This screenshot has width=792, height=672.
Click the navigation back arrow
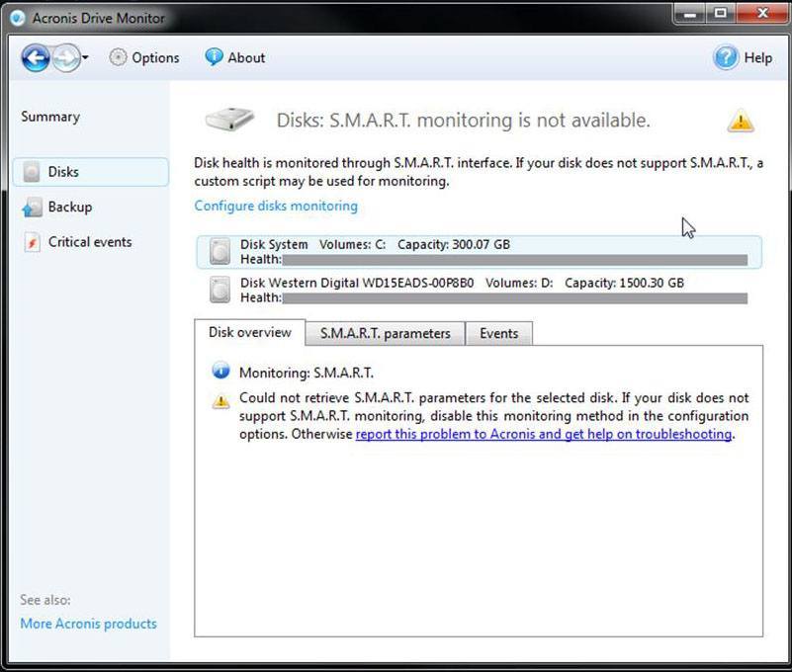coord(35,57)
